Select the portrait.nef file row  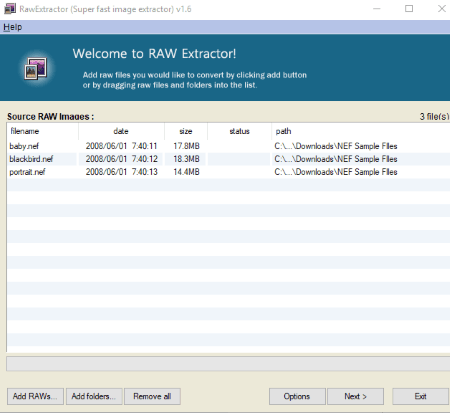[x=228, y=172]
